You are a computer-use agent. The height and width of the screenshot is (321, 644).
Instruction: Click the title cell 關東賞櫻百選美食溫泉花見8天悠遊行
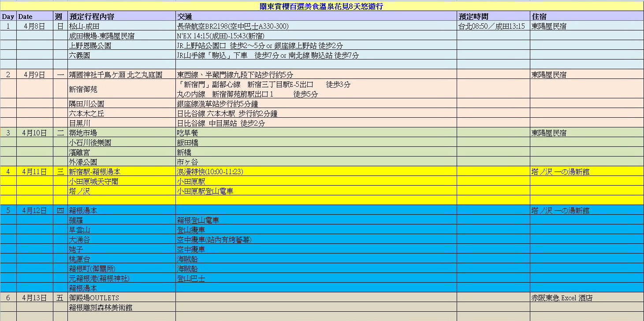[321, 6]
